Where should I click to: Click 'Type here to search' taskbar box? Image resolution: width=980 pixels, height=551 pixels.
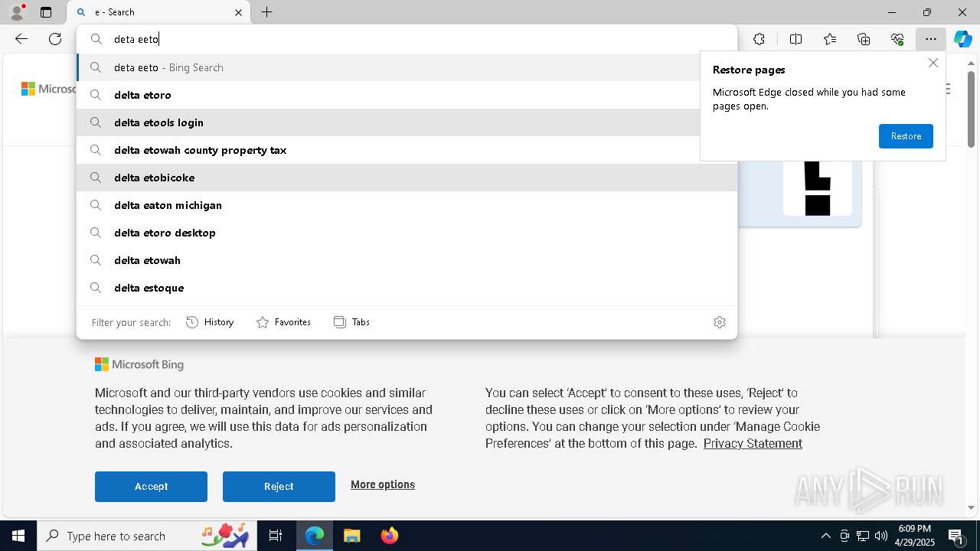click(146, 536)
